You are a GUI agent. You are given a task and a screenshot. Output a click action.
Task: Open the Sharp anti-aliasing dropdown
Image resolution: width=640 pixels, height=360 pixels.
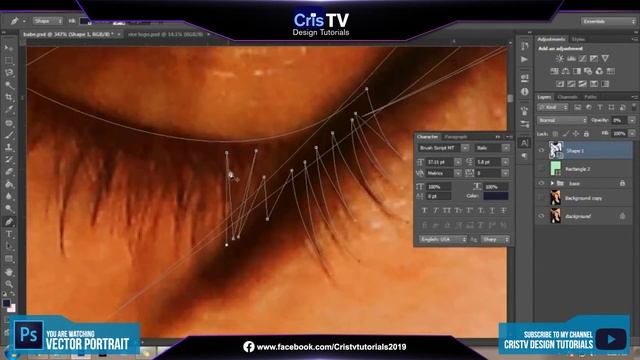495,239
